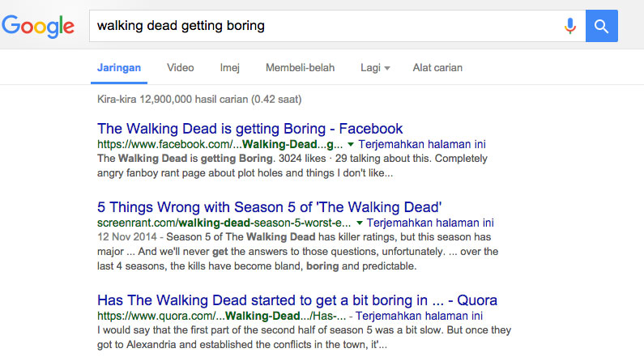
Task: Open the Quora 'Has The Walking Dead started' result
Action: point(297,300)
